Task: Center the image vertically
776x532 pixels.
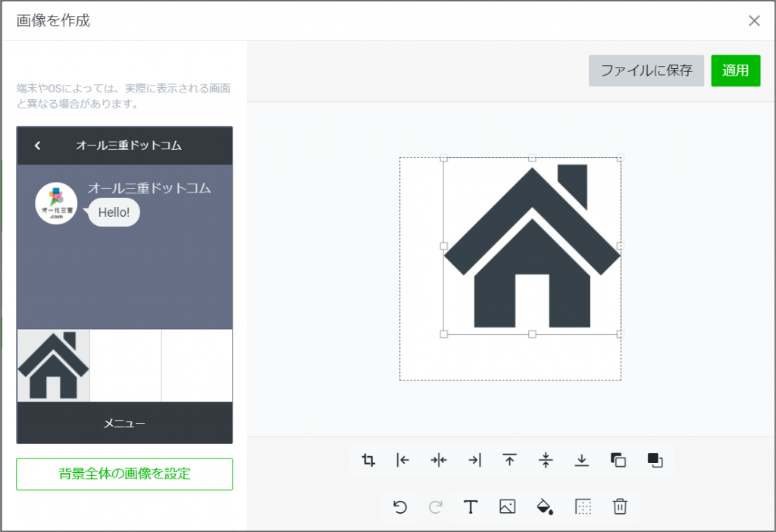Action: tap(546, 460)
